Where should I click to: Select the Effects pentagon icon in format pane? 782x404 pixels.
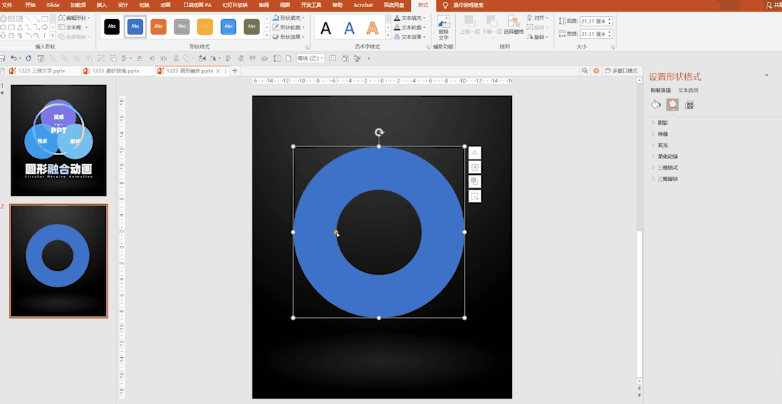click(672, 104)
